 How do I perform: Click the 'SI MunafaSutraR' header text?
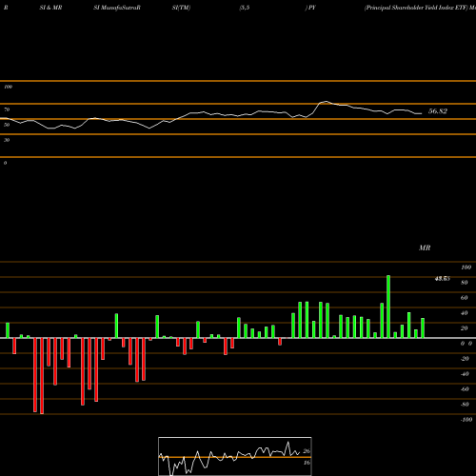117,8
